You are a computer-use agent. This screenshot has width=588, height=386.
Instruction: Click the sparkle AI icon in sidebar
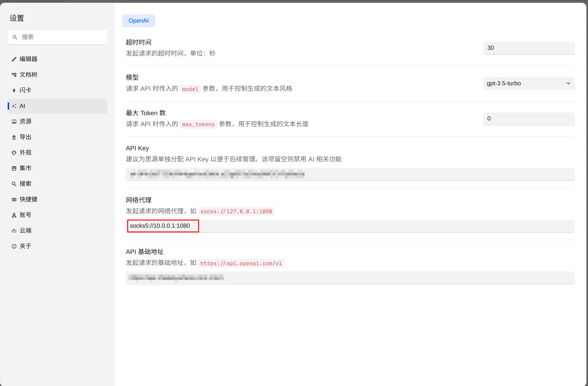[14, 106]
